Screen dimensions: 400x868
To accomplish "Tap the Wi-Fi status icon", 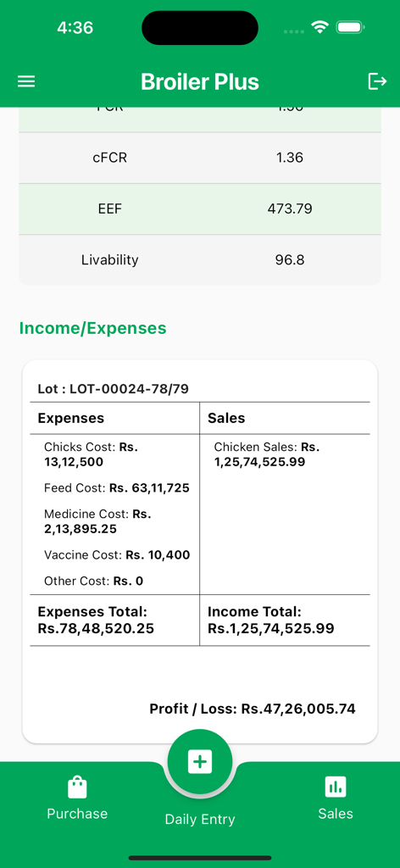I will pos(319,27).
